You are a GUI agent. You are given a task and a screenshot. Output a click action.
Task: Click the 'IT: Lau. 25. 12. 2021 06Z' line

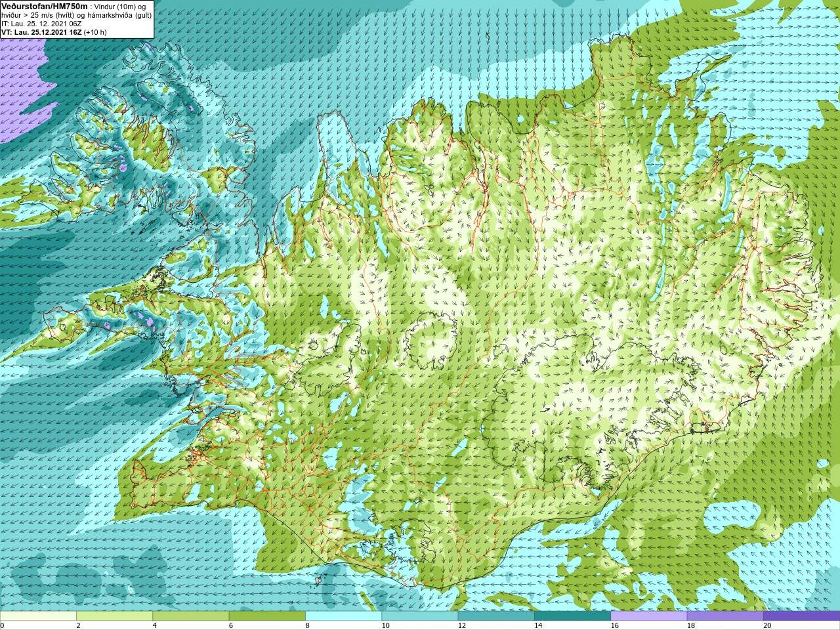pyautogui.click(x=41, y=24)
